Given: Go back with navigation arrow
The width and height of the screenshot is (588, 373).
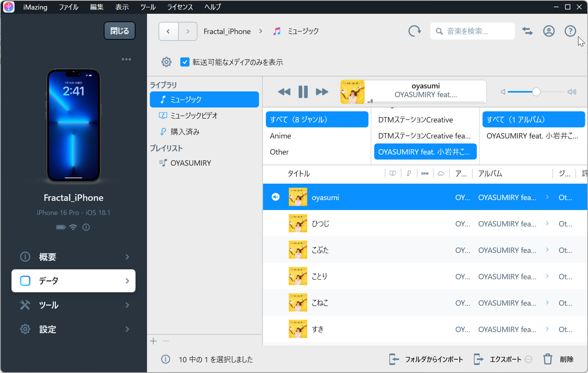Looking at the screenshot, I should click(x=168, y=31).
